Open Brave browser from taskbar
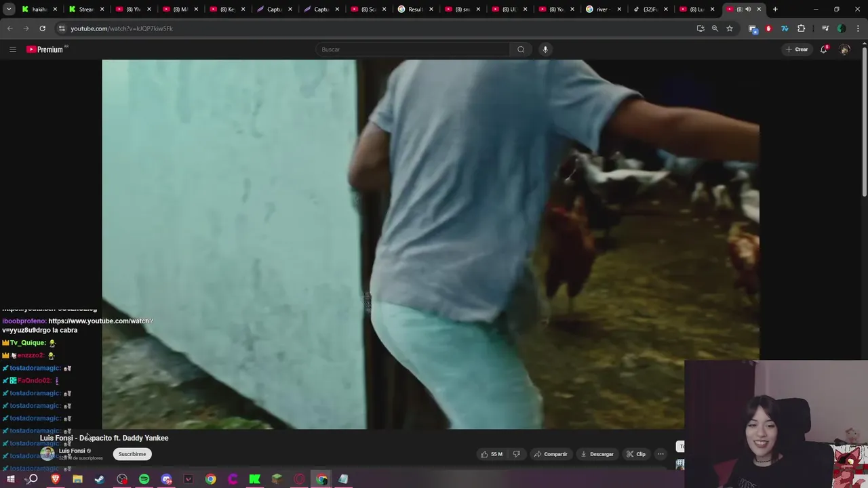The width and height of the screenshot is (868, 488). coord(56,479)
